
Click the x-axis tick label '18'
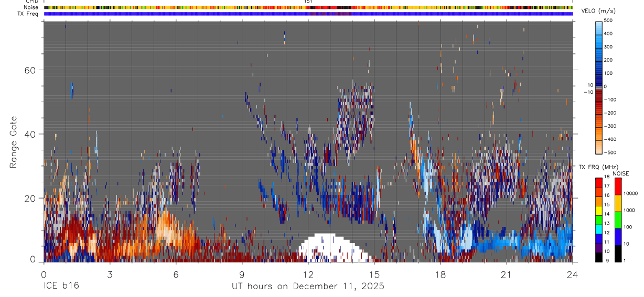click(x=440, y=274)
